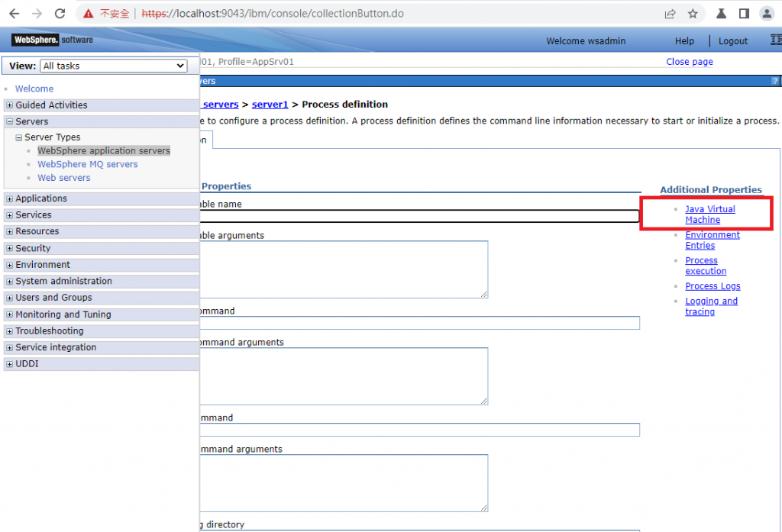Expand System administration section
This screenshot has width=782, height=532.
(x=9, y=281)
